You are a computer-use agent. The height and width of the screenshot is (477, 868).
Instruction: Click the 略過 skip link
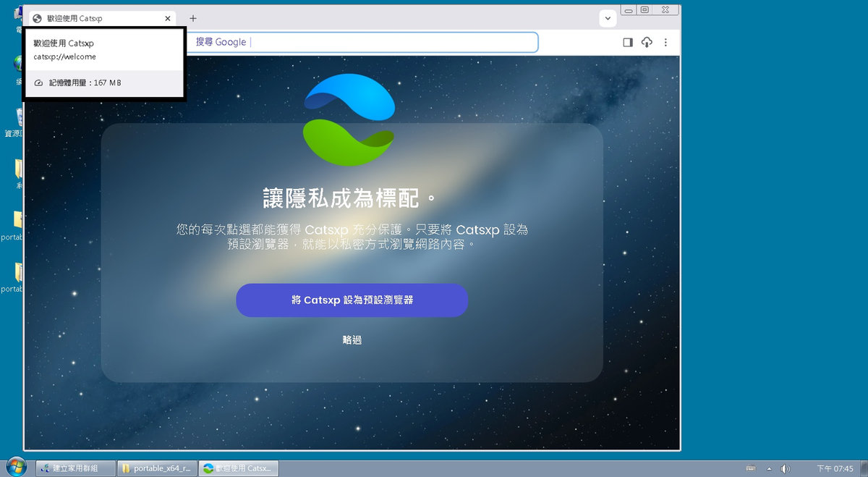[x=352, y=339]
